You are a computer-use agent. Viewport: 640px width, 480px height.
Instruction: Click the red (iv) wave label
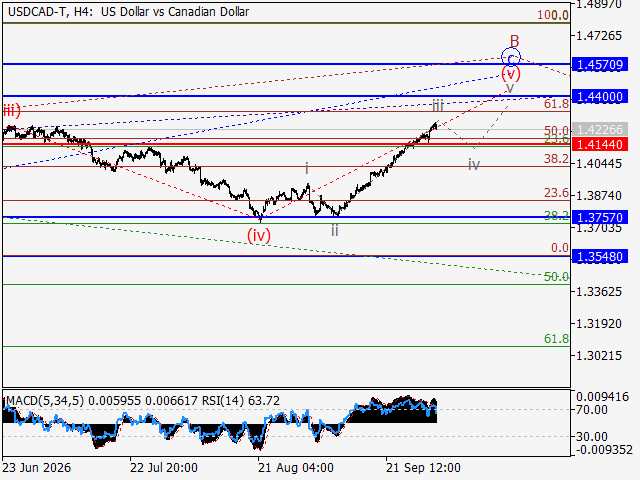259,236
